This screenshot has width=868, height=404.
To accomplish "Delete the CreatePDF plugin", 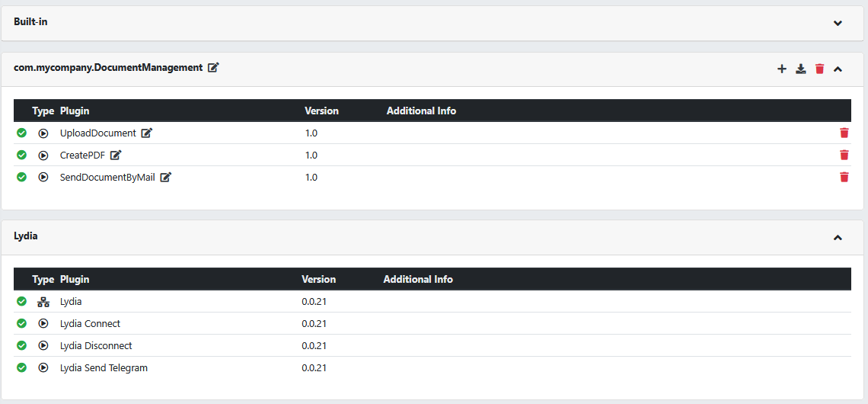I will click(x=844, y=156).
